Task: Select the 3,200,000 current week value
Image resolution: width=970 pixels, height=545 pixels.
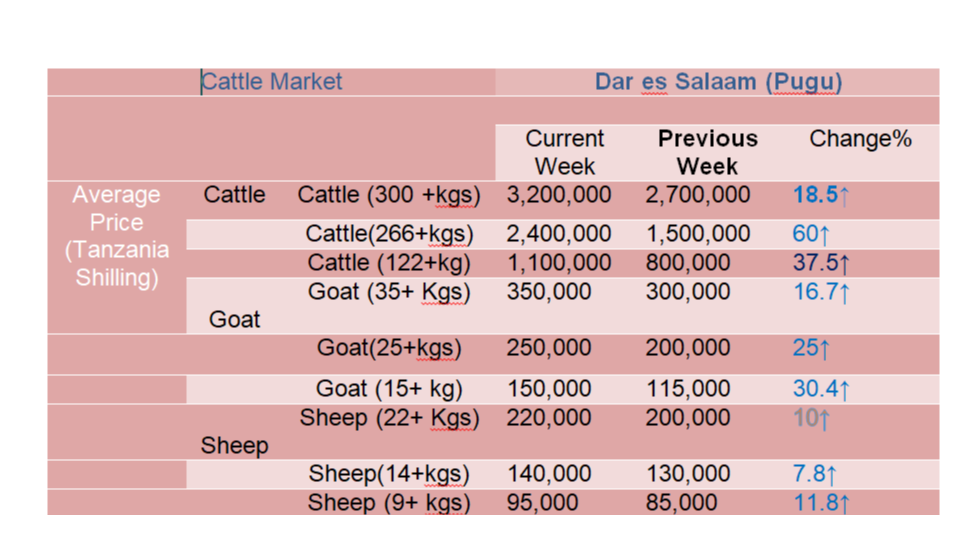Action: pyautogui.click(x=559, y=195)
